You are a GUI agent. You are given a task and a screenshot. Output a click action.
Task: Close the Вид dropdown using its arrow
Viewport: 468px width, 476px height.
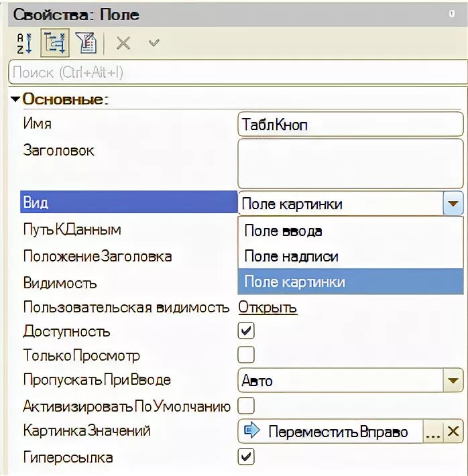(x=453, y=203)
